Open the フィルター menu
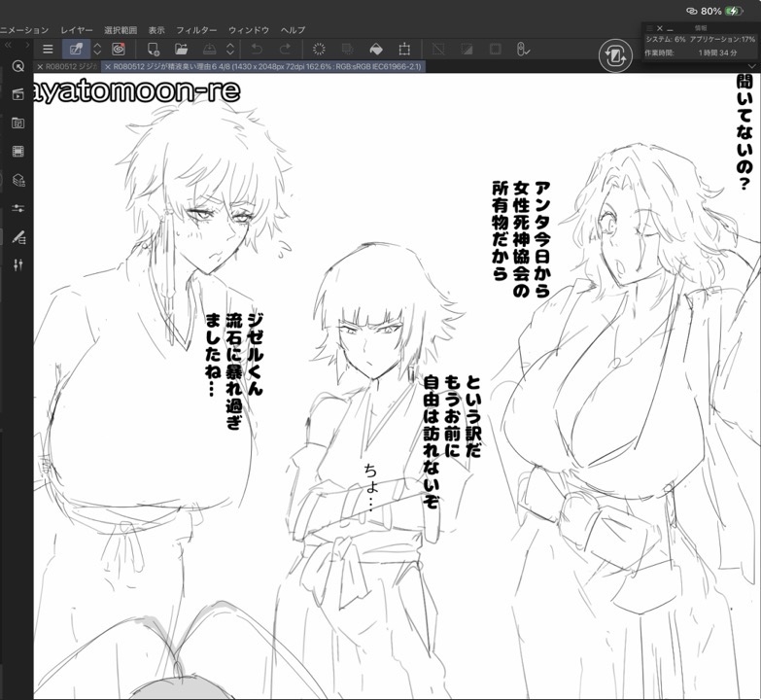The height and width of the screenshot is (700, 761). click(x=196, y=30)
